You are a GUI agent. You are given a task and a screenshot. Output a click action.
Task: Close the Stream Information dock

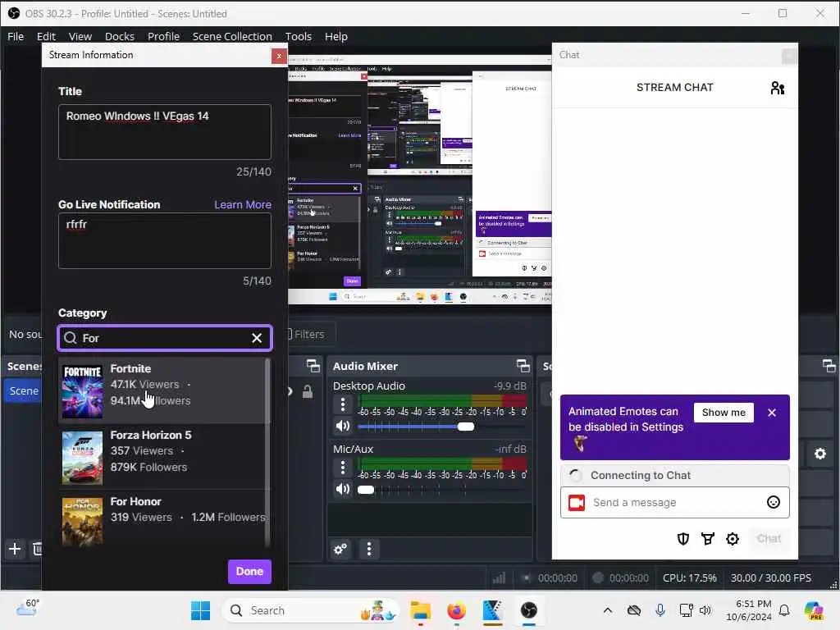(279, 56)
